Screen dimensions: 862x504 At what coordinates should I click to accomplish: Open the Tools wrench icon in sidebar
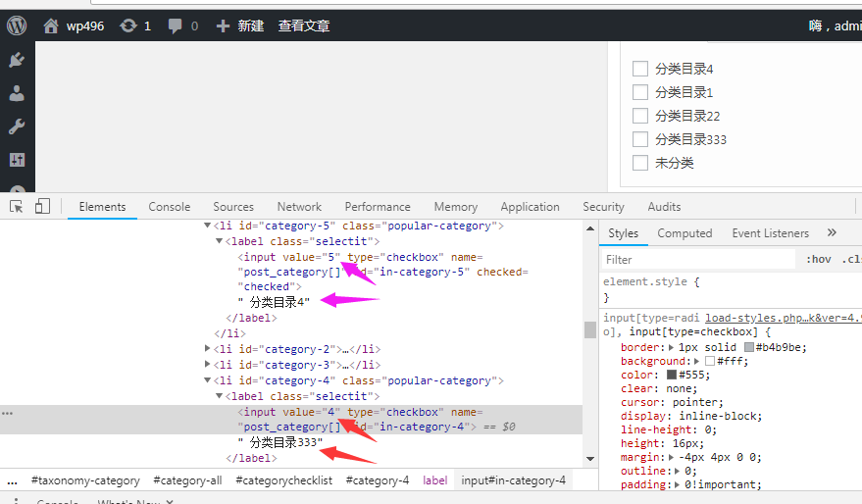(17, 126)
